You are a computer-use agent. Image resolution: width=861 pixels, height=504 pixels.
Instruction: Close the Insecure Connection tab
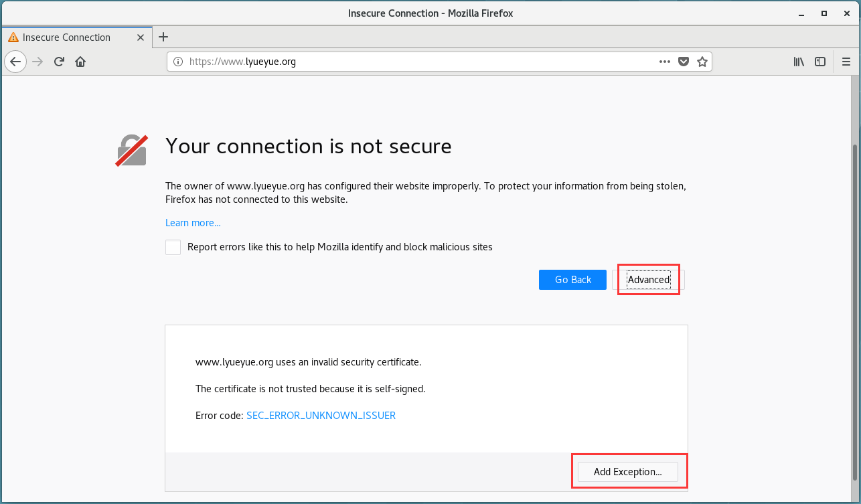coord(141,37)
